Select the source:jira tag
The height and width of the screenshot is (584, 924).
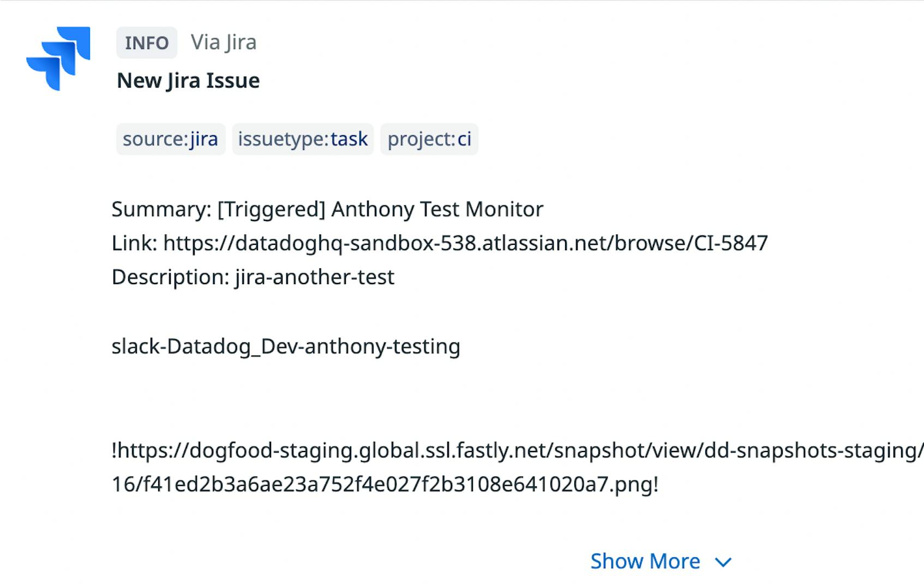pyautogui.click(x=170, y=139)
